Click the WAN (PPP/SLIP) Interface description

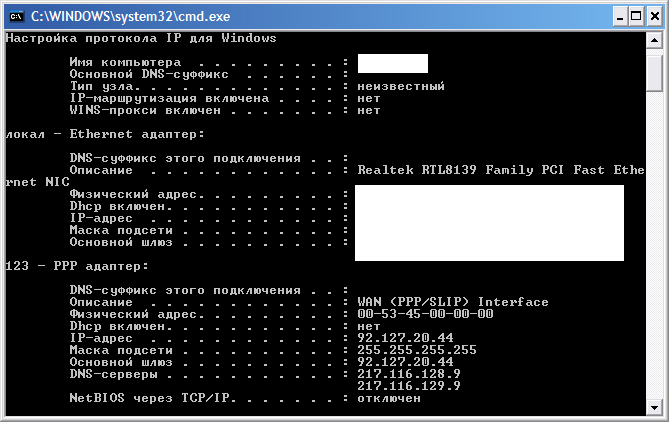[453, 302]
